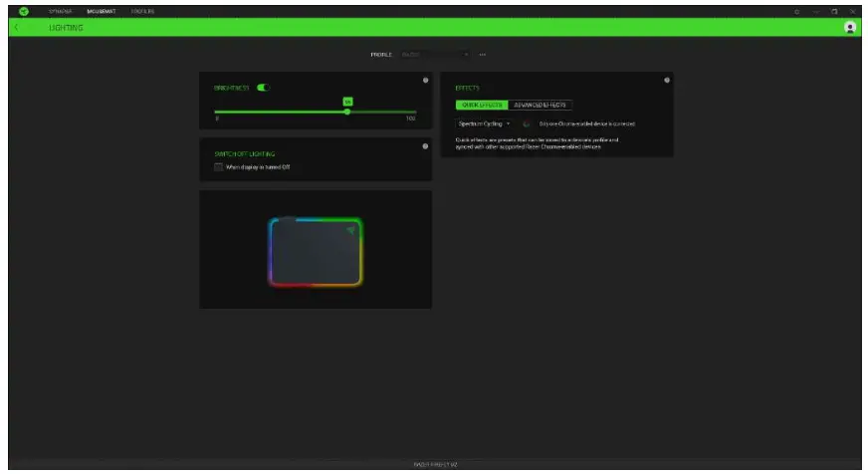The width and height of the screenshot is (868, 474).
Task: Toggle the Brightness switch
Action: point(263,88)
